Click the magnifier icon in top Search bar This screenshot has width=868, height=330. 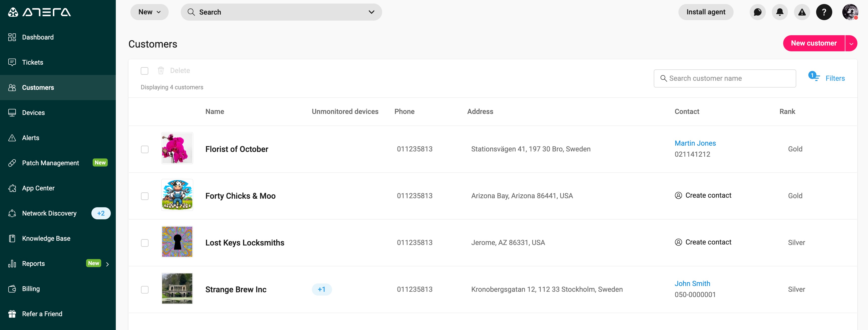[191, 12]
